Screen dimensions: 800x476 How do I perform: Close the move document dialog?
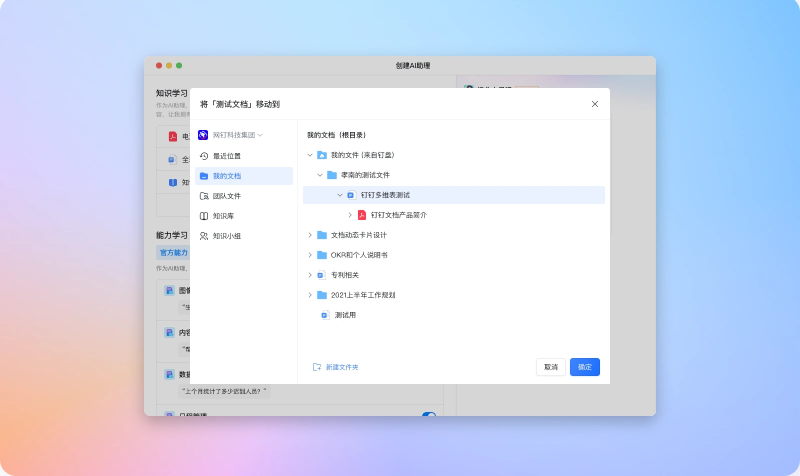595,104
